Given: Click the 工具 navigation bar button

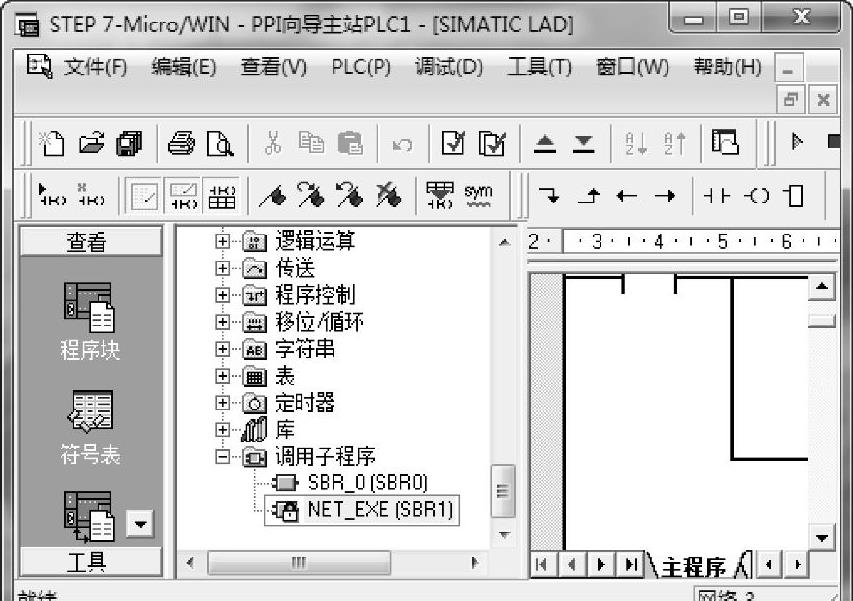Looking at the screenshot, I should pos(91,562).
